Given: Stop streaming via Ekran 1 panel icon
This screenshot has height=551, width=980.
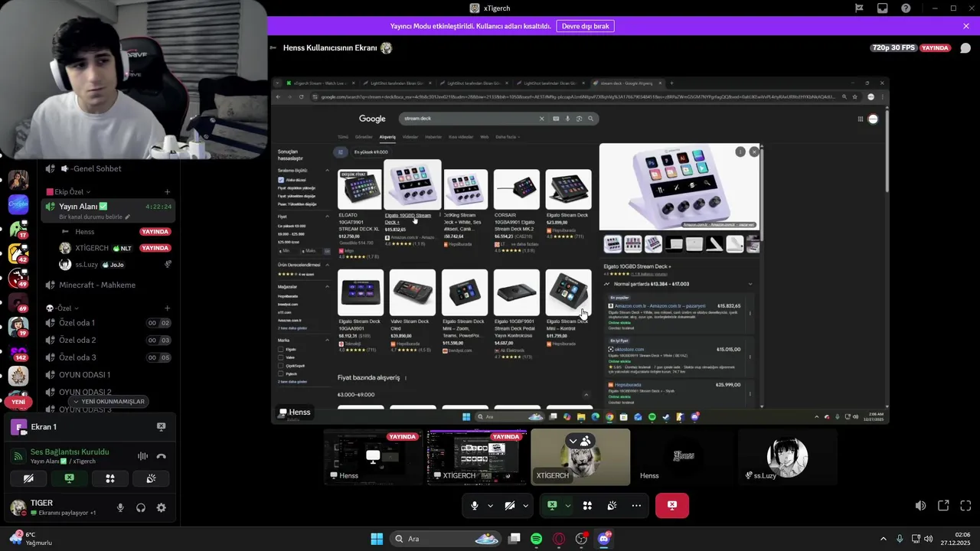Looking at the screenshot, I should point(161,427).
